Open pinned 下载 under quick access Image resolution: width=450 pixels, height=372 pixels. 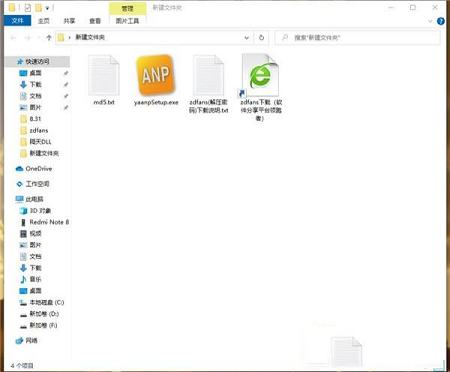(x=35, y=84)
